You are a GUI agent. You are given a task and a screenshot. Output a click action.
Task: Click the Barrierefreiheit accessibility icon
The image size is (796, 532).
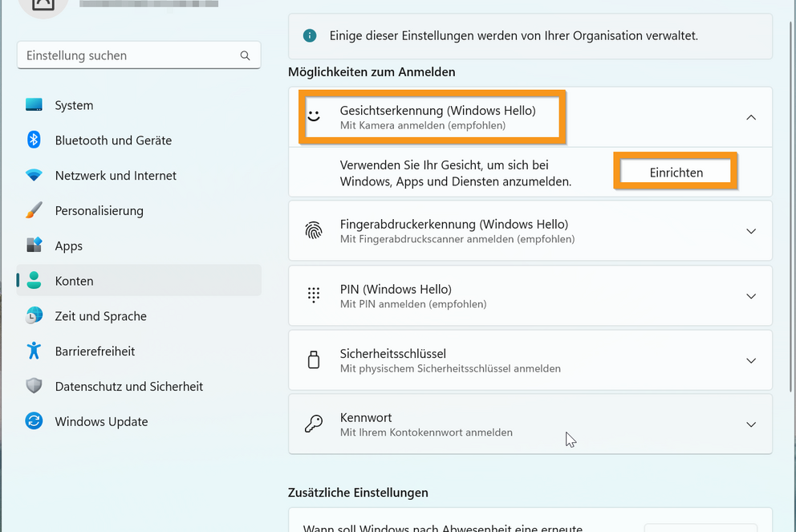(x=34, y=351)
